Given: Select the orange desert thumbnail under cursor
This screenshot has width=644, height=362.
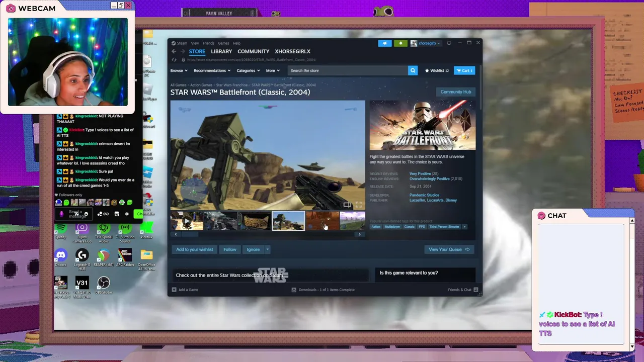Looking at the screenshot, I should [323, 221].
